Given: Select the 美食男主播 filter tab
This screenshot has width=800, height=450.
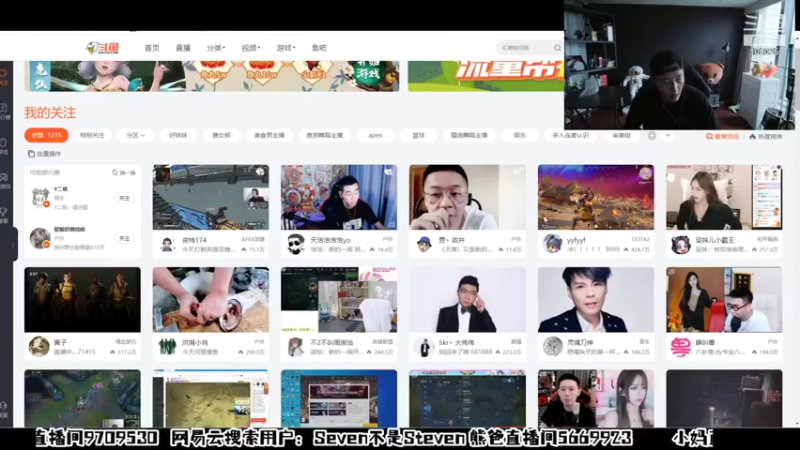Looking at the screenshot, I should pos(269,135).
